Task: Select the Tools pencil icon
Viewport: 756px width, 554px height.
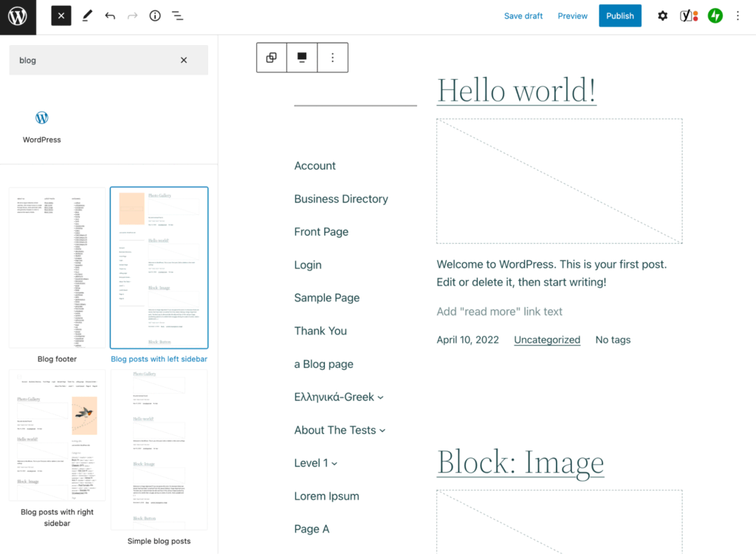Action: pos(87,16)
